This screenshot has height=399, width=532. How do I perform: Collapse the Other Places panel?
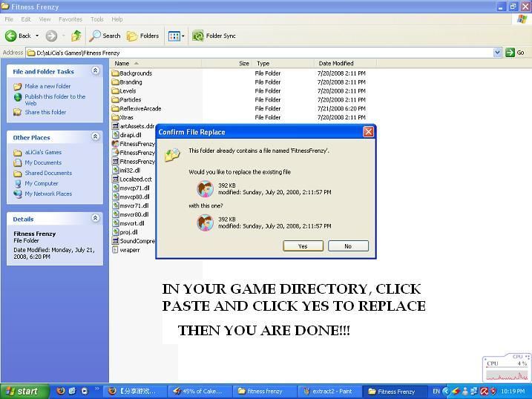[x=95, y=137]
